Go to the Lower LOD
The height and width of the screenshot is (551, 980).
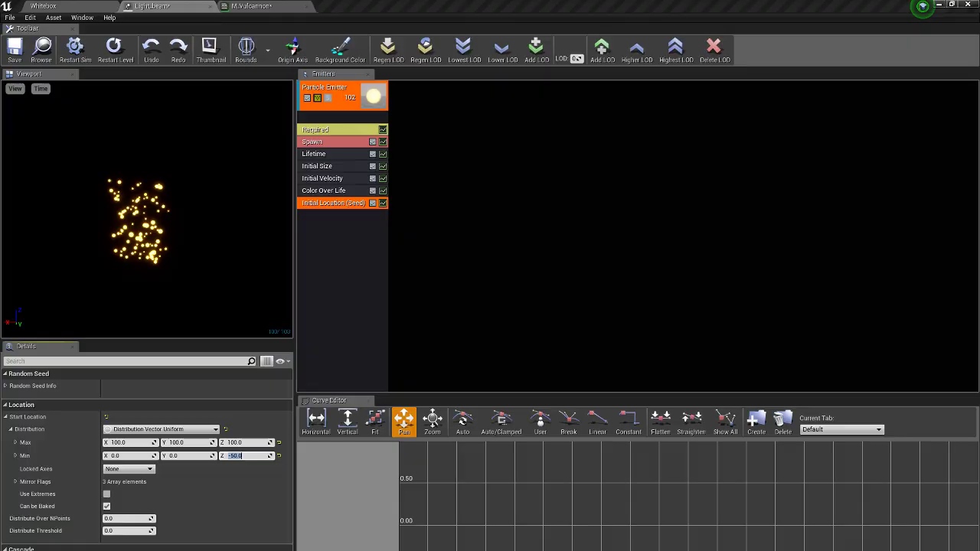502,51
